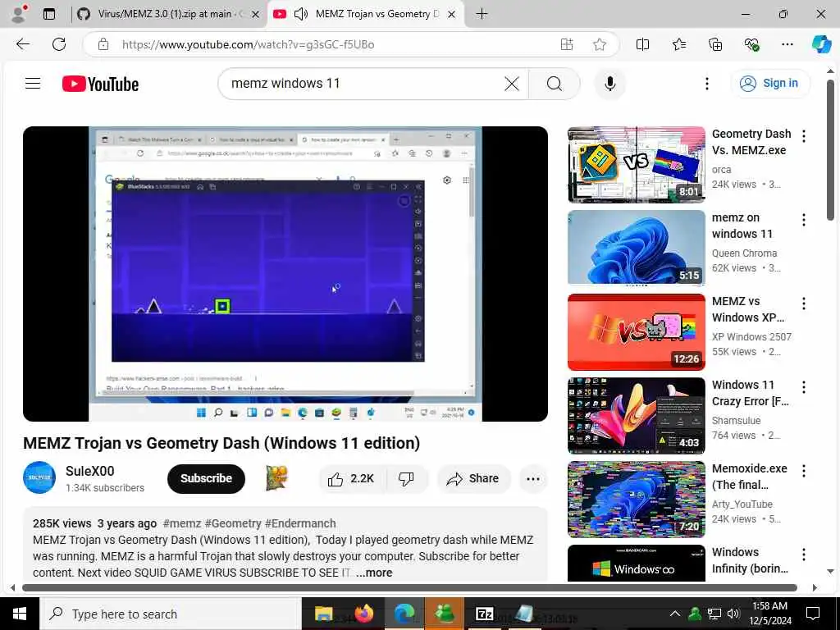Open the Windows Start menu

point(20,614)
